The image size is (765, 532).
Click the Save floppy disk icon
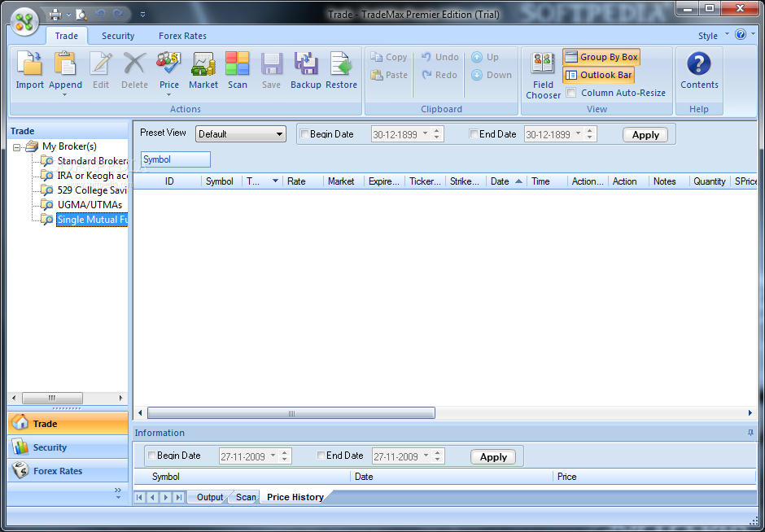click(x=271, y=63)
